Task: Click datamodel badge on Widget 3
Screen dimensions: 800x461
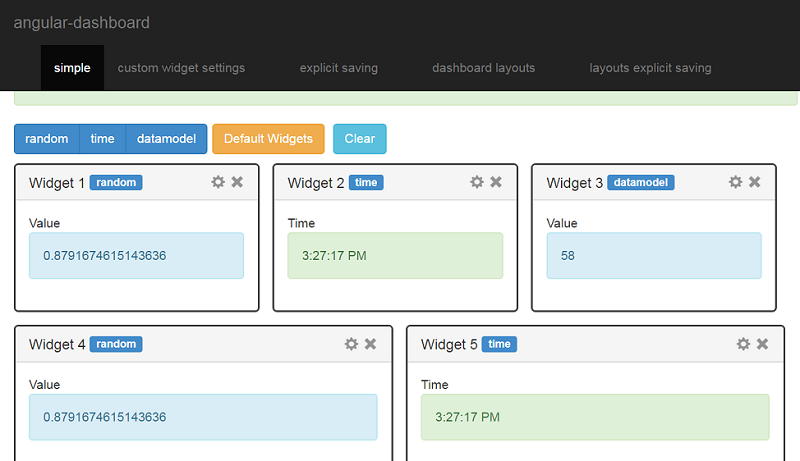Action: coord(641,183)
